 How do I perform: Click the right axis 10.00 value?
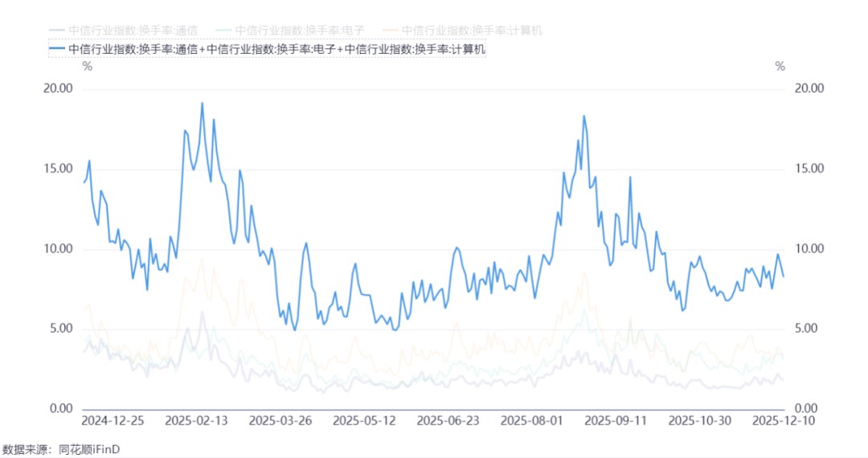(809, 249)
